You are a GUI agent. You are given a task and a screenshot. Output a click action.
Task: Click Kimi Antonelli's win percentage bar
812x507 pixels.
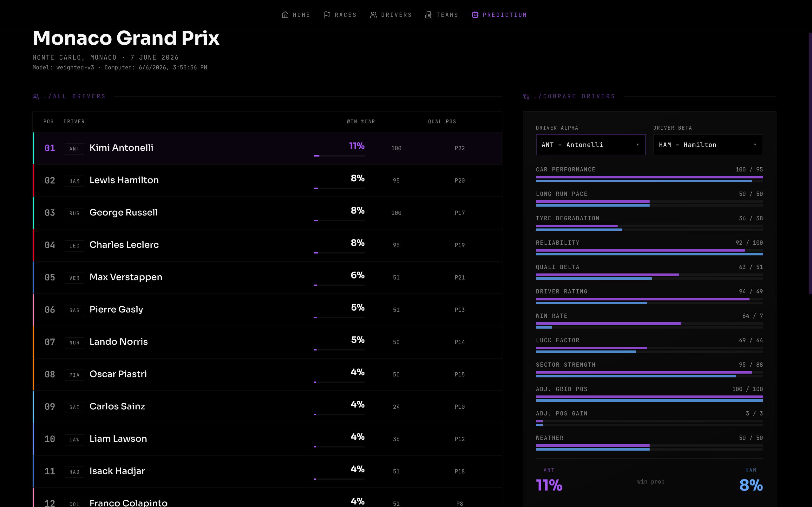[339, 156]
